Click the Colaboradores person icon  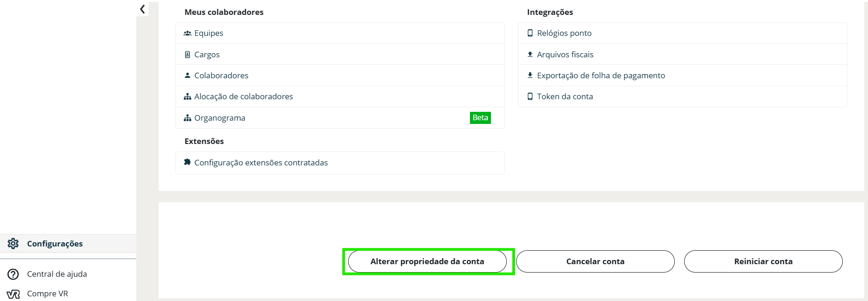[x=187, y=75]
